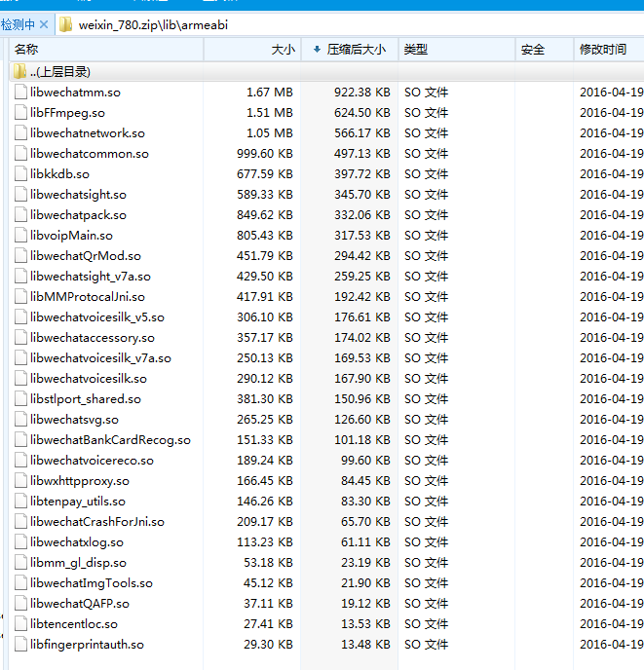Select file name libfingerprintauth.so

tap(88, 645)
